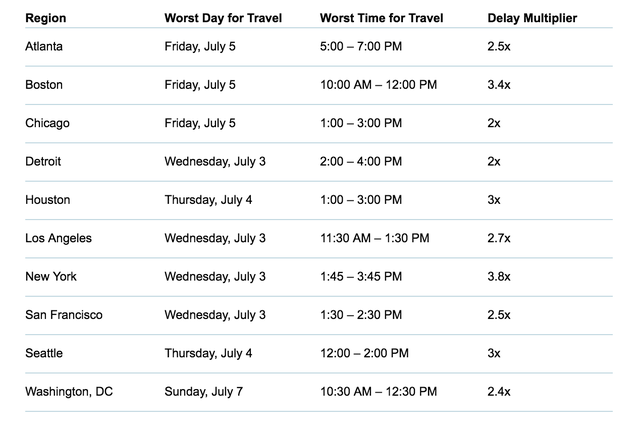
Task: Click the San Francisco row label
Action: 64,315
